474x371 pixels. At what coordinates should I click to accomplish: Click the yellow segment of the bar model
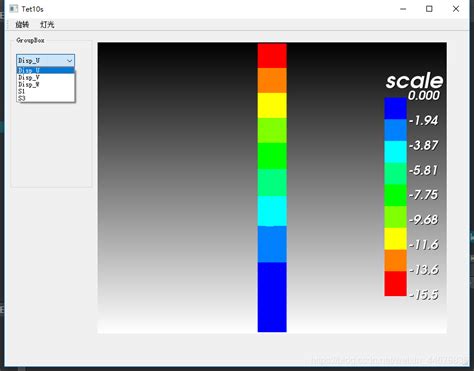tap(272, 105)
